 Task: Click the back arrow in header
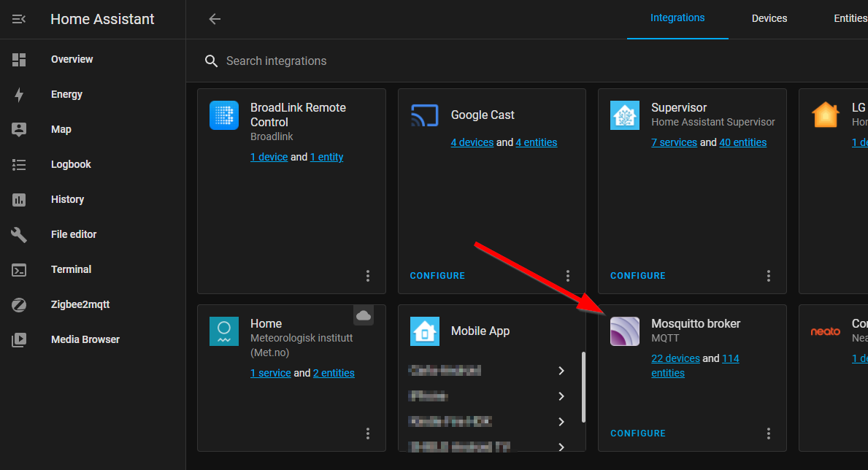point(215,19)
